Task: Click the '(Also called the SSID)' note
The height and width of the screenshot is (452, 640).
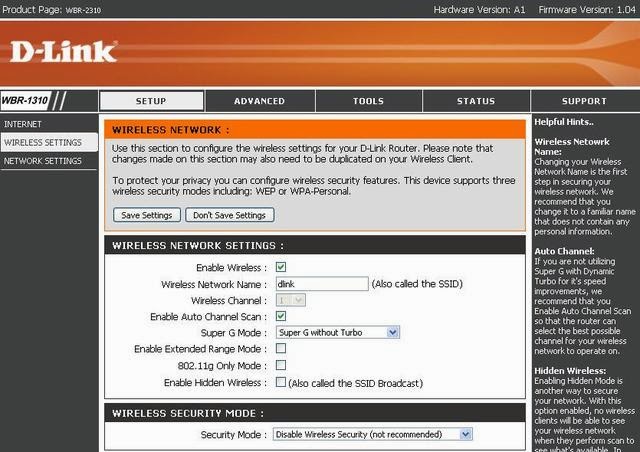Action: click(x=417, y=284)
